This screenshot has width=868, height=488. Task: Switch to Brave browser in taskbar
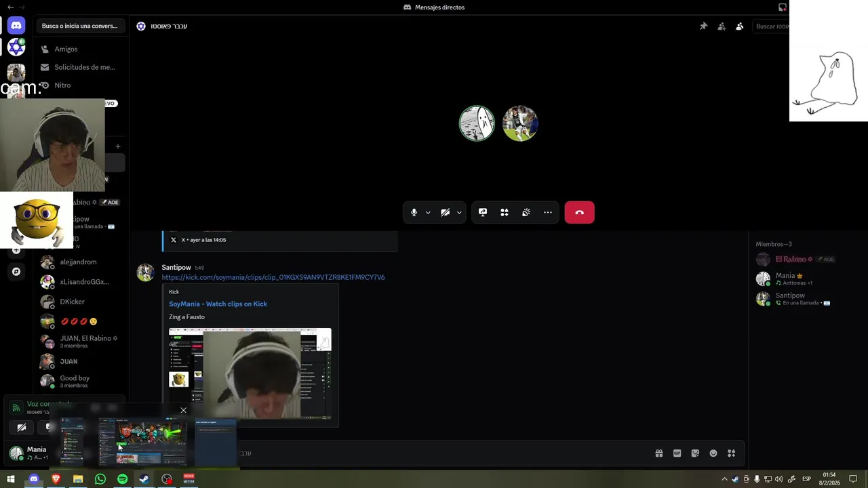[56, 479]
